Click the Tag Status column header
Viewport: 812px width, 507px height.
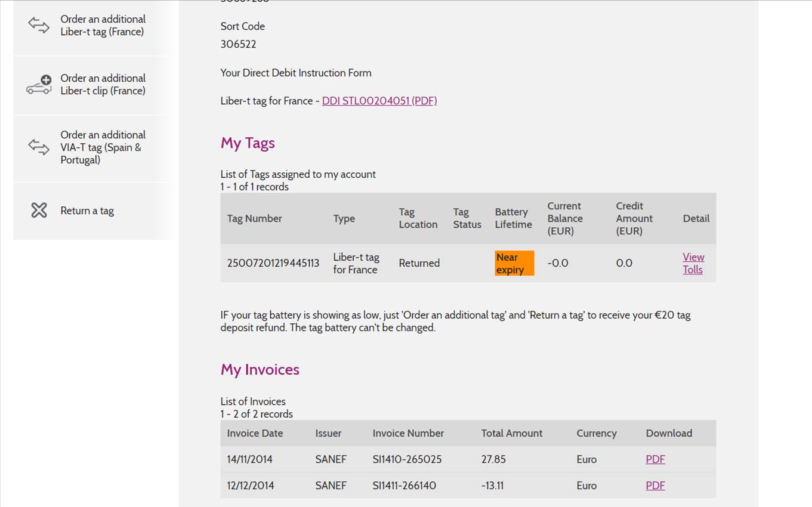pos(467,218)
